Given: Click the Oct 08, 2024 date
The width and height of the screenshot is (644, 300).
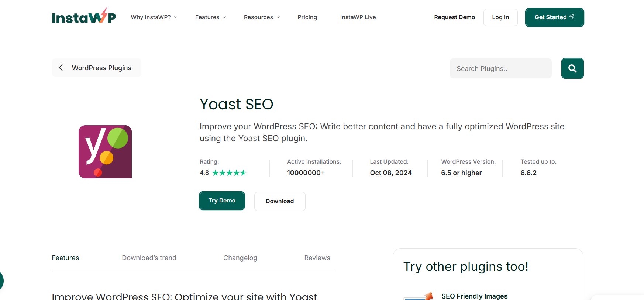Looking at the screenshot, I should click(391, 173).
